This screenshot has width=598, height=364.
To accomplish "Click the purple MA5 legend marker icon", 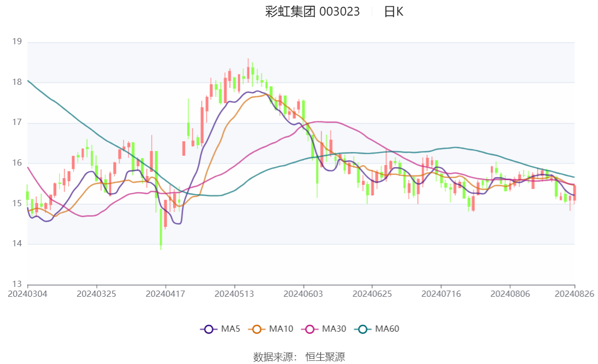I will pyautogui.click(x=209, y=329).
